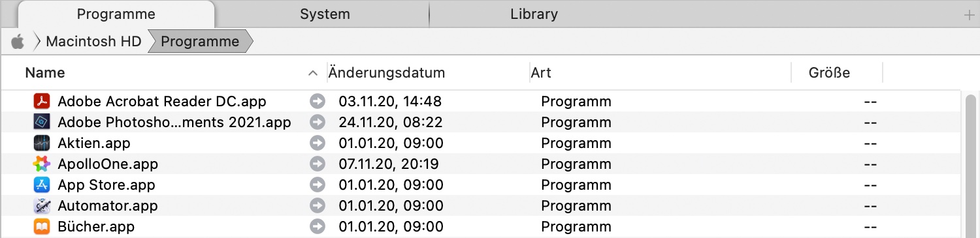Select the ApolloOne app icon
The image size is (980, 238).
[x=42, y=164]
